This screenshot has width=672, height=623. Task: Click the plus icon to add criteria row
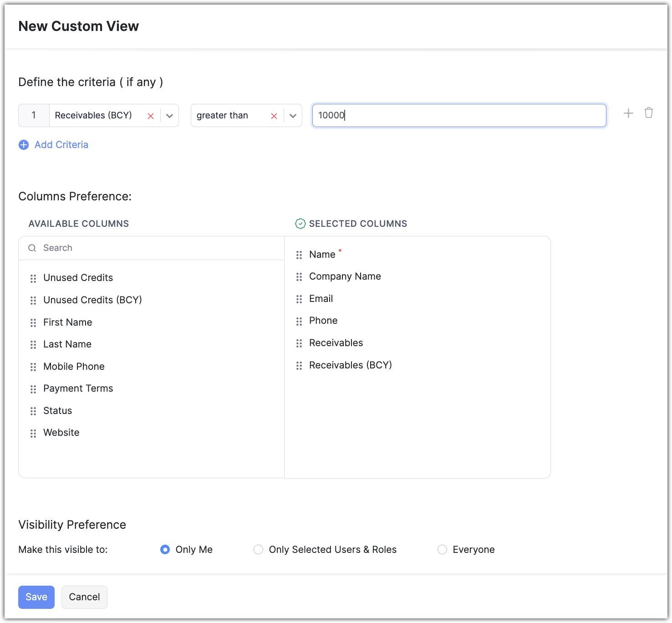pos(628,113)
